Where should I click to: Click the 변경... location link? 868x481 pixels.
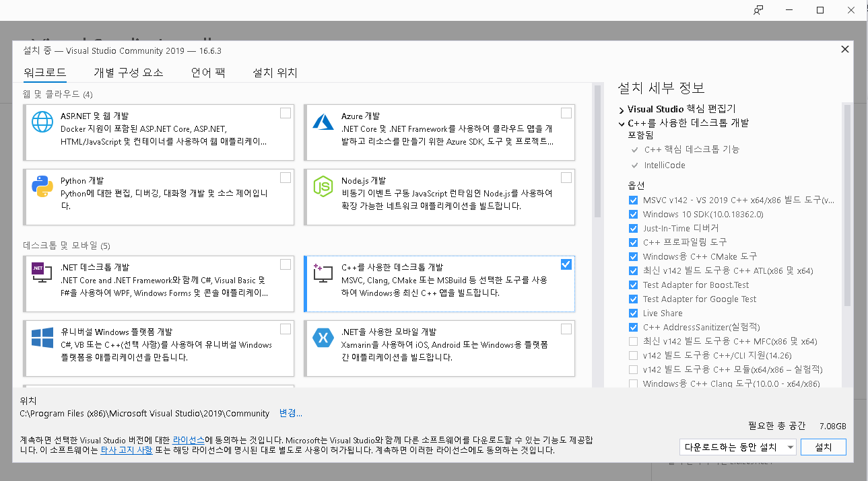click(x=291, y=413)
